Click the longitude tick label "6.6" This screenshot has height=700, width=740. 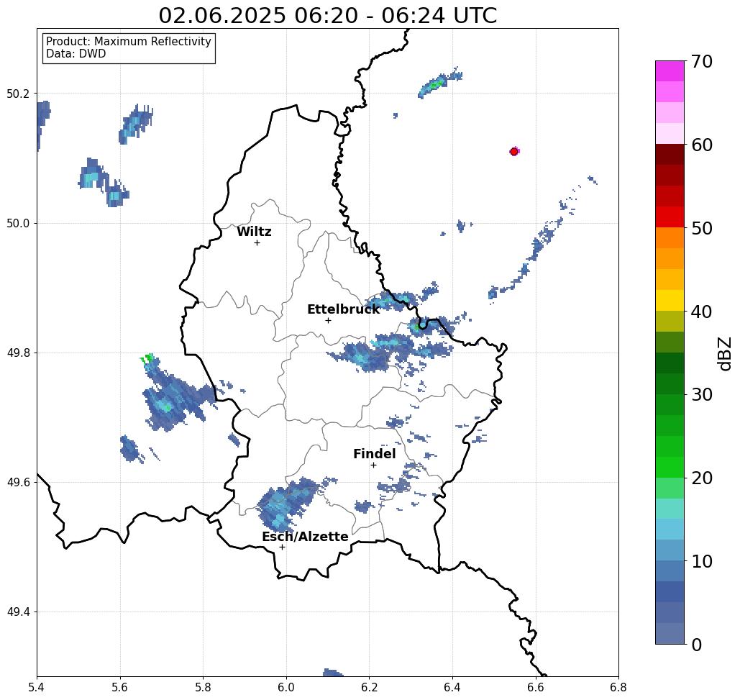pyautogui.click(x=535, y=687)
